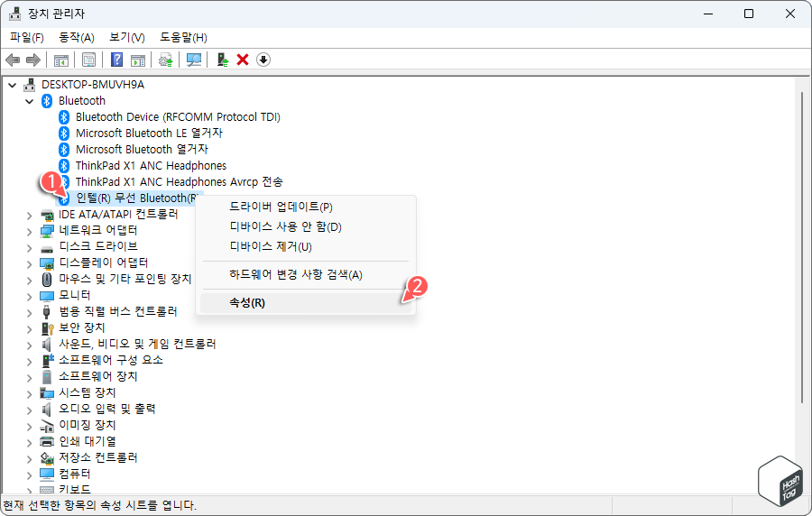Click the red X uninstall device icon
The width and height of the screenshot is (812, 516).
pos(243,60)
